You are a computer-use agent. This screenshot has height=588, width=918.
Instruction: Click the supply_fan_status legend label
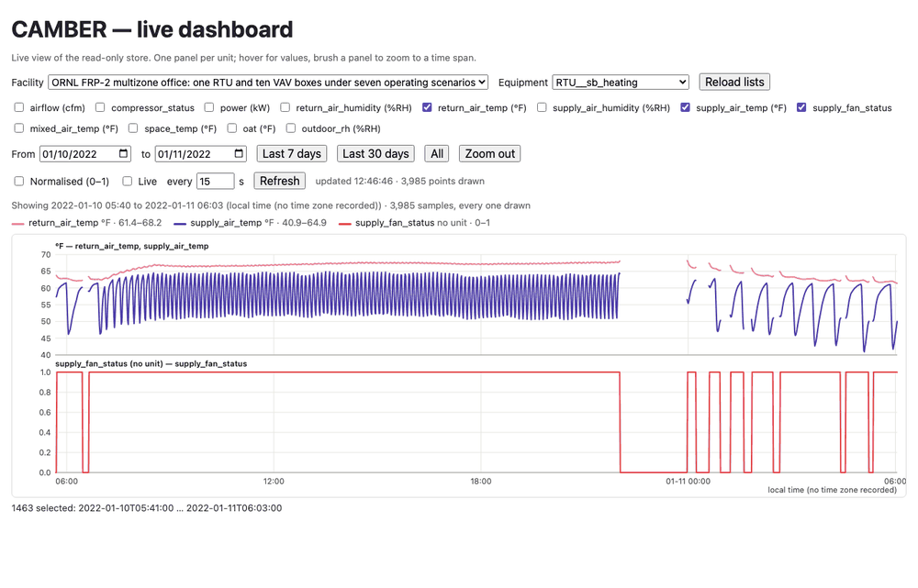395,223
